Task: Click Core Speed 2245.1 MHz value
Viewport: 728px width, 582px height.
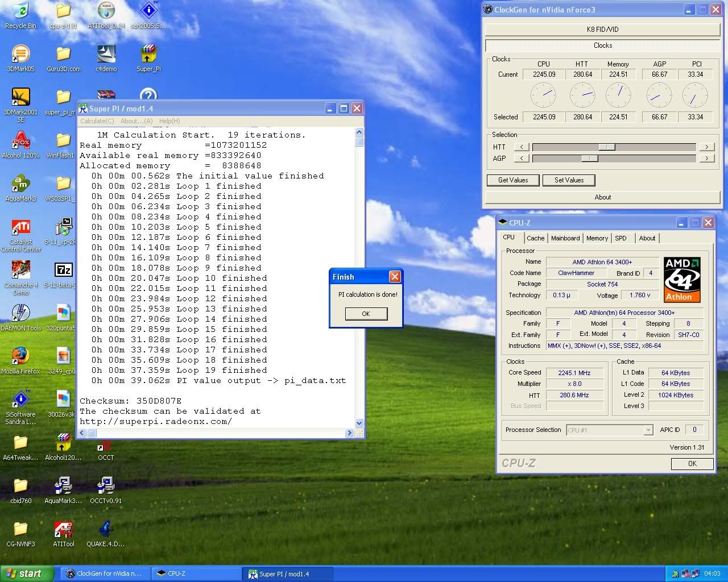Action: pos(574,373)
